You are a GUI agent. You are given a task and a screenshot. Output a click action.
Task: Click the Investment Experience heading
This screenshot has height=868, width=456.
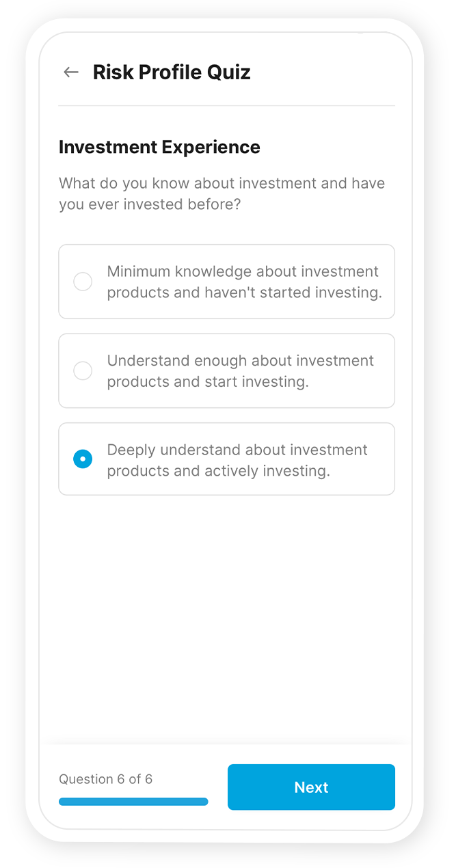coord(159,147)
